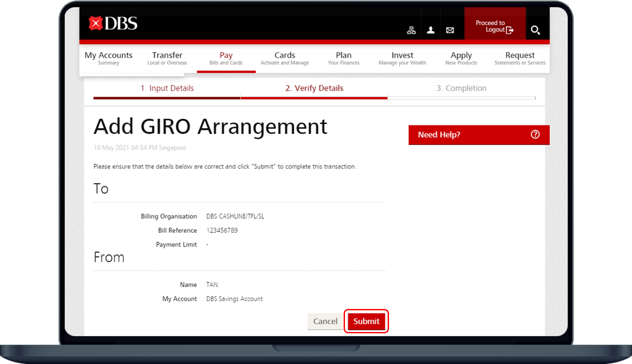Open the Transfer menu
The image size is (632, 364).
pos(167,58)
